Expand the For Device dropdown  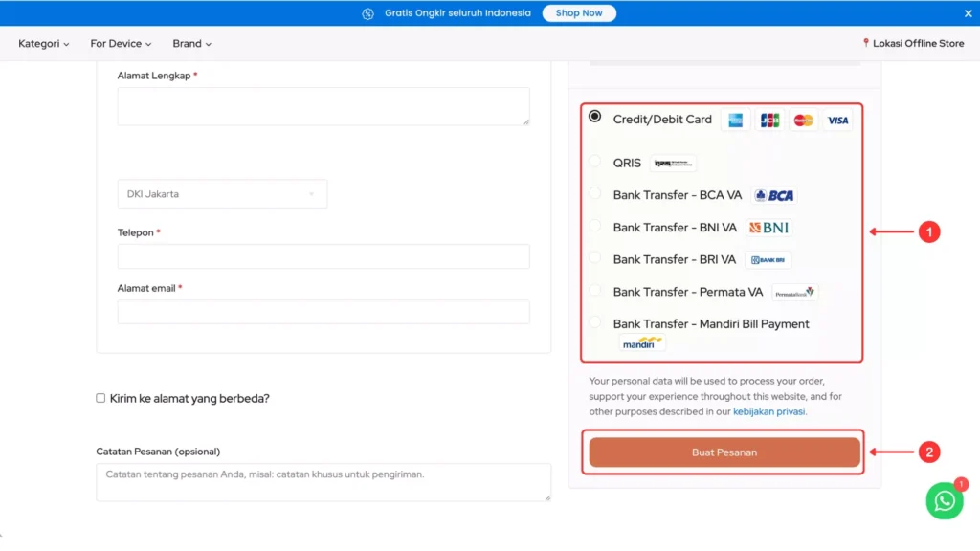(x=120, y=43)
